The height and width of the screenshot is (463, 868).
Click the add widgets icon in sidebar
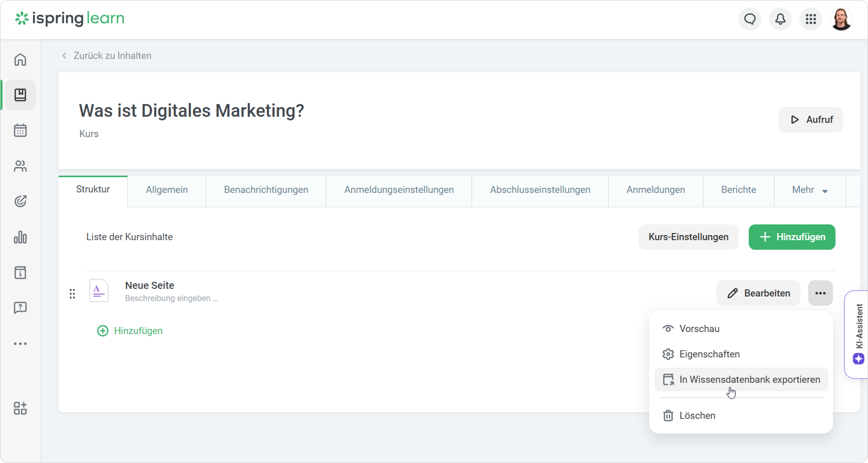(x=20, y=408)
